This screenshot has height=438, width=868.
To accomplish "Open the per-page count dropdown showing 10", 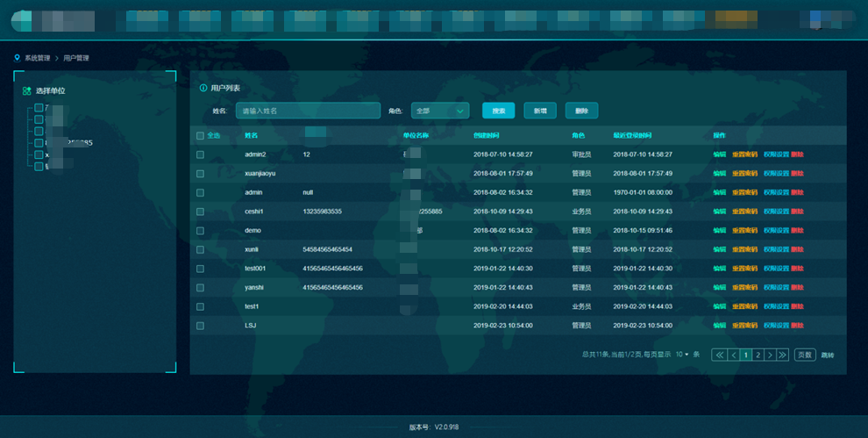I will click(681, 355).
